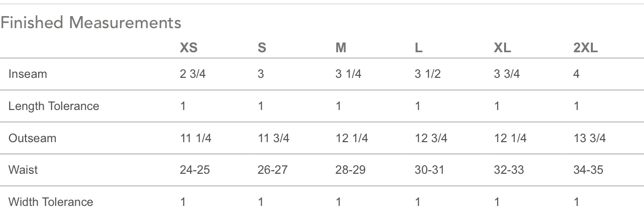Click the 2XL inseam value 4

tap(576, 74)
